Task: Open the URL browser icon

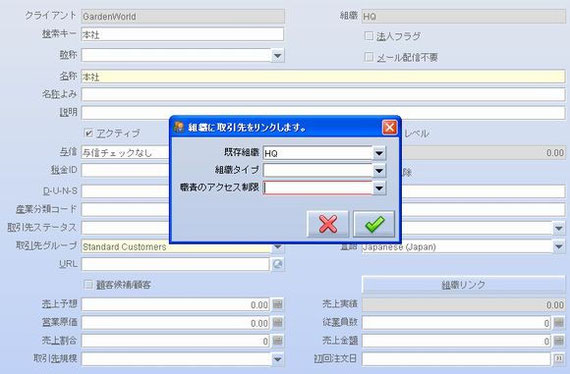Action: coord(277,264)
